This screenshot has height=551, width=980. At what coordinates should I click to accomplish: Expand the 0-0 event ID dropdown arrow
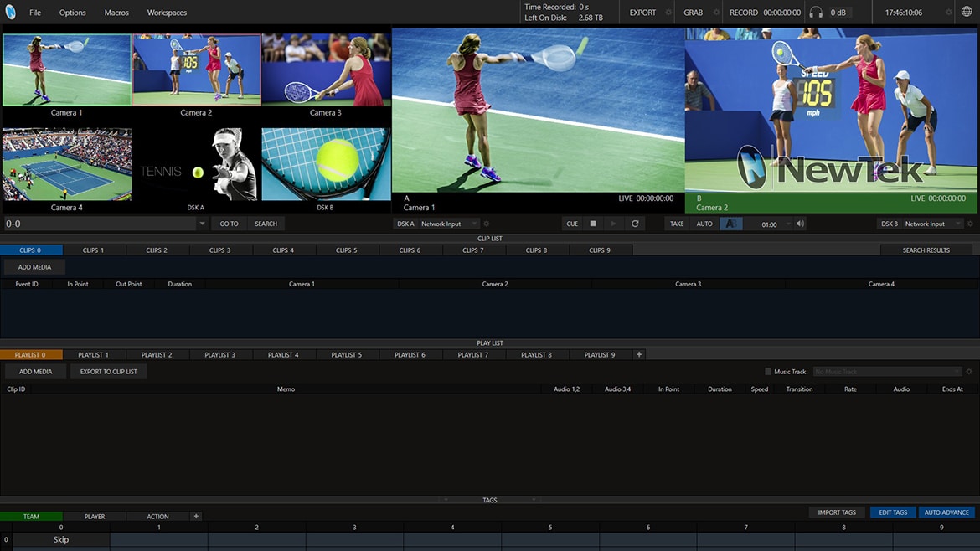pyautogui.click(x=202, y=224)
